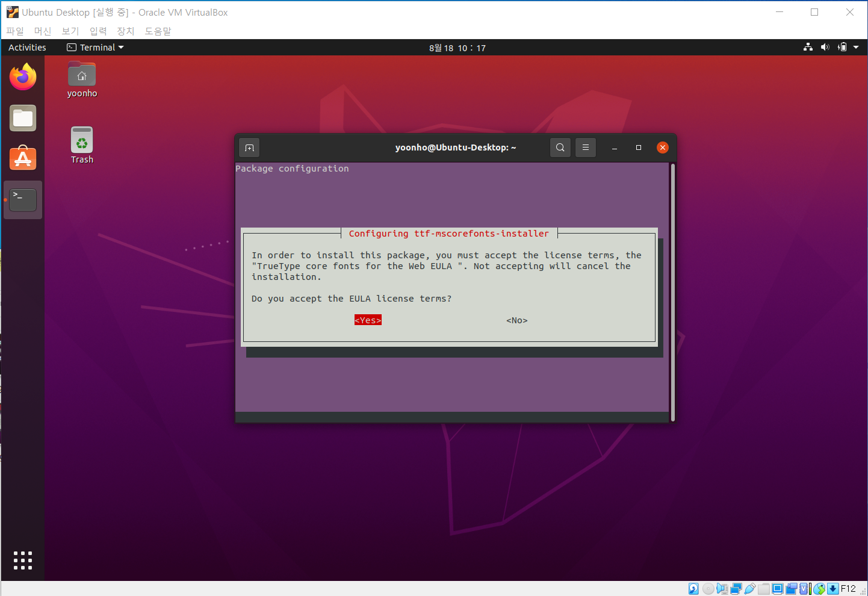This screenshot has width=868, height=596.
Task: Click the keyboard capture arrow icon in status bar
Action: click(833, 589)
